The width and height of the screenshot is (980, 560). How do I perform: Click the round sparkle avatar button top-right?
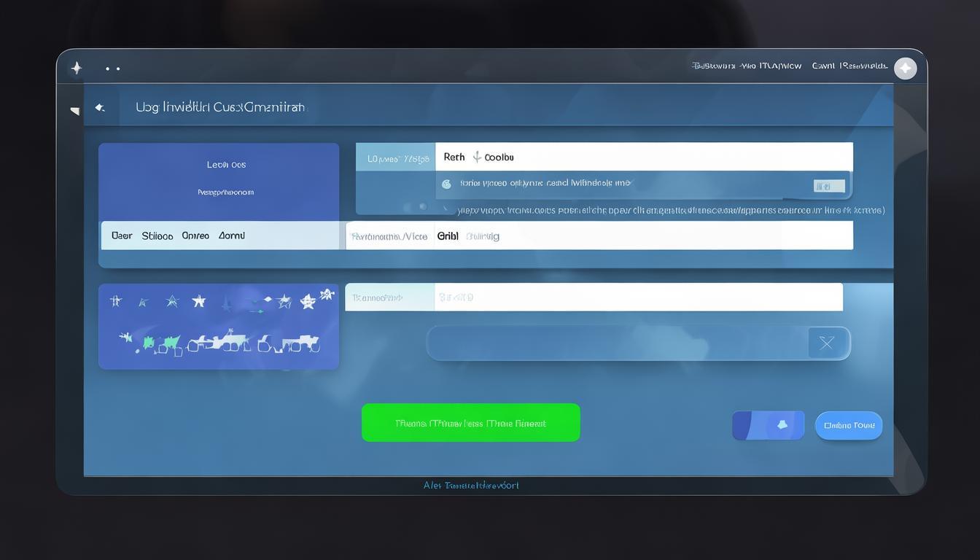click(x=905, y=68)
